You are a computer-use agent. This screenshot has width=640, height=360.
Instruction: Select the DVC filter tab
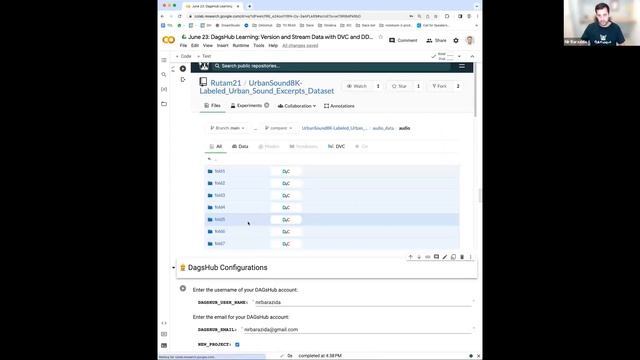pyautogui.click(x=336, y=147)
